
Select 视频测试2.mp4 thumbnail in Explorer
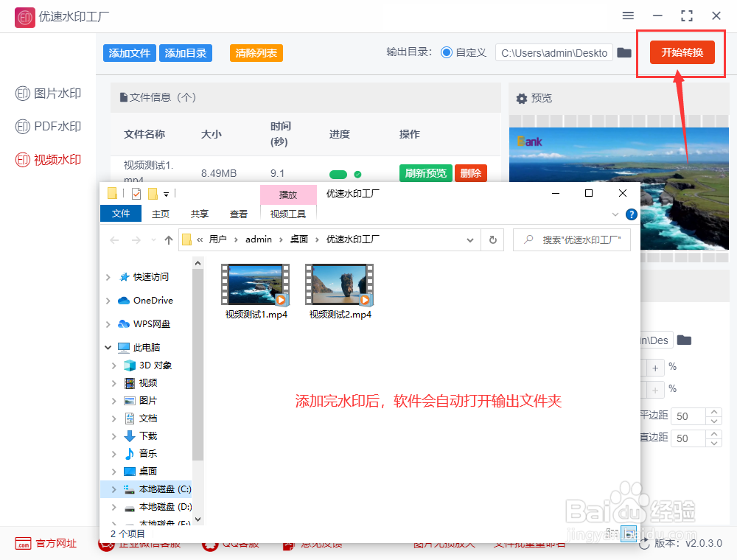pos(339,284)
